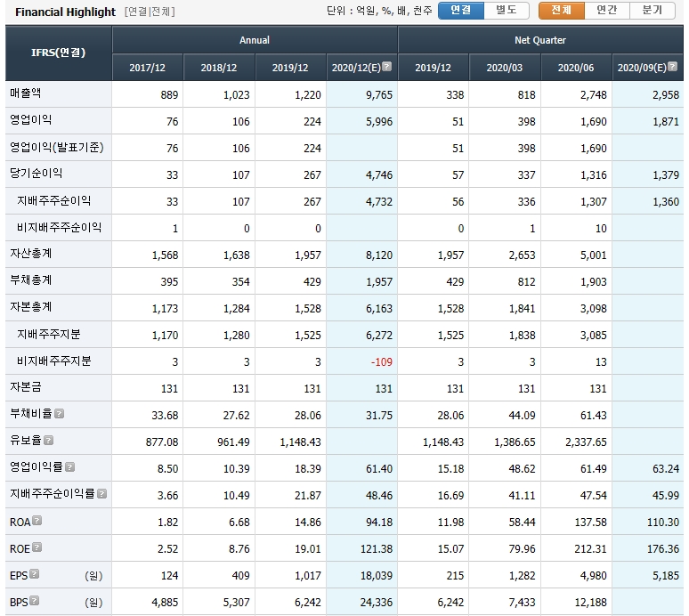The height and width of the screenshot is (616, 689).
Task: Open help icon next to ROA
Action: click(37, 521)
